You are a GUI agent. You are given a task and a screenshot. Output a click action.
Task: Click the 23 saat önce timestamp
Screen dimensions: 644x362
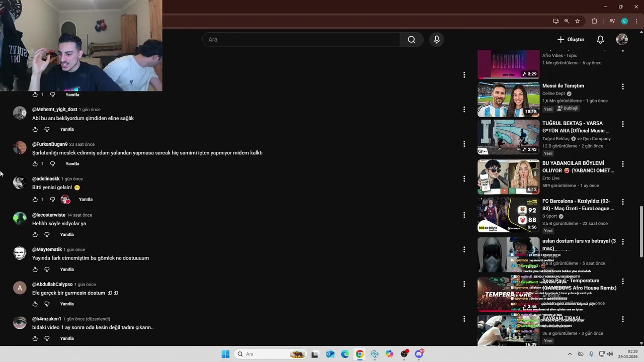[82, 144]
